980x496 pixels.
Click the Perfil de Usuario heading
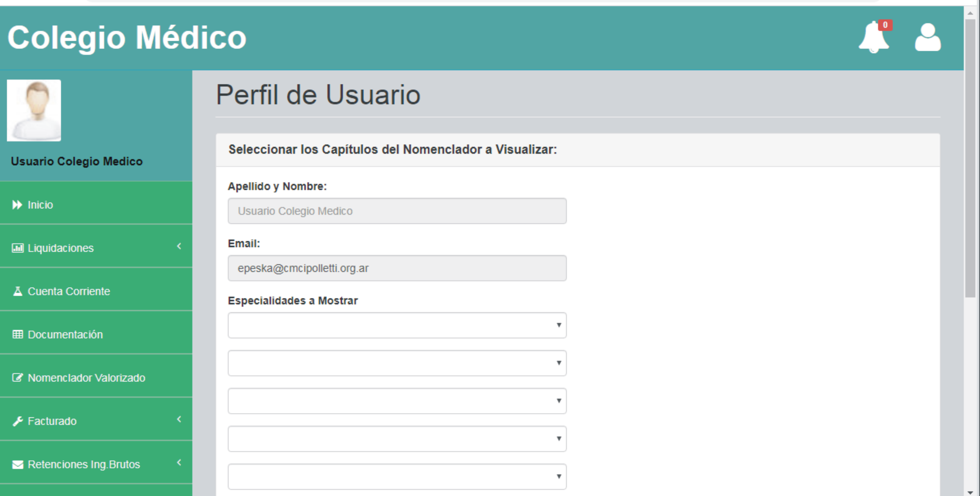click(x=318, y=94)
